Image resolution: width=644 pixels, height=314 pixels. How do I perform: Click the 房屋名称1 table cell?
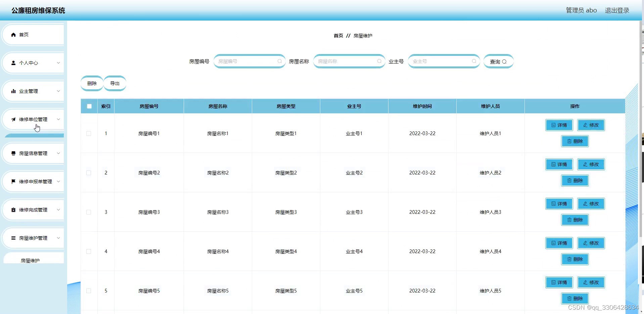[218, 133]
